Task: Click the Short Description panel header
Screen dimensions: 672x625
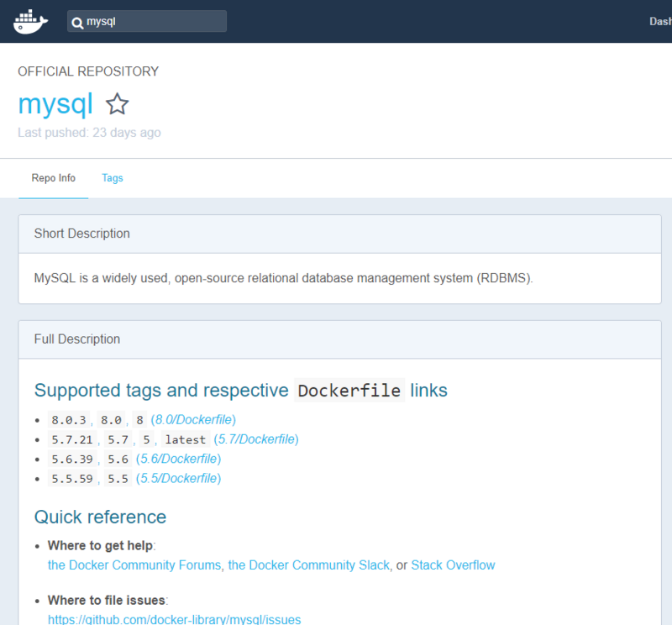Action: coord(340,234)
